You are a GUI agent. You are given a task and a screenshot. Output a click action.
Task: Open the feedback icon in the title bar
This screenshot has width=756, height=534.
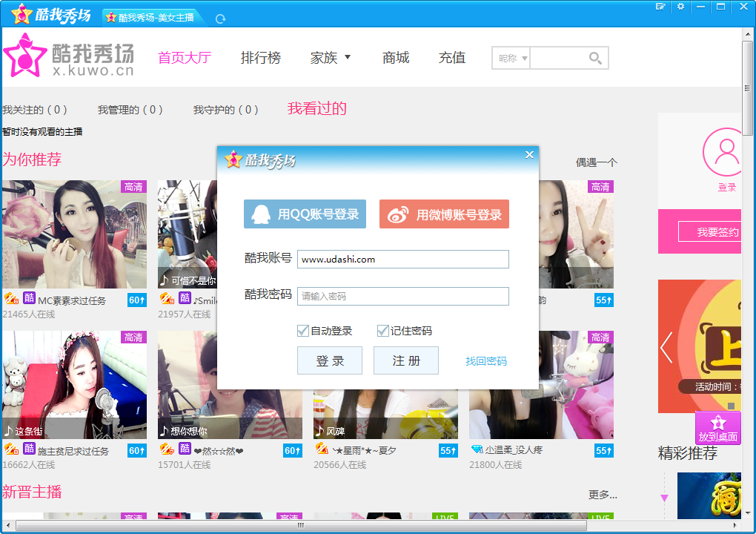[660, 7]
